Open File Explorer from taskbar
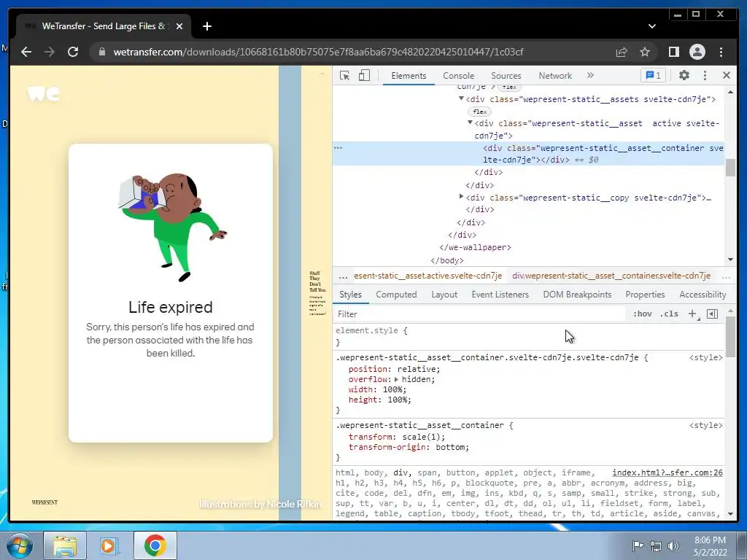Viewport: 747px width, 560px height. click(65, 545)
